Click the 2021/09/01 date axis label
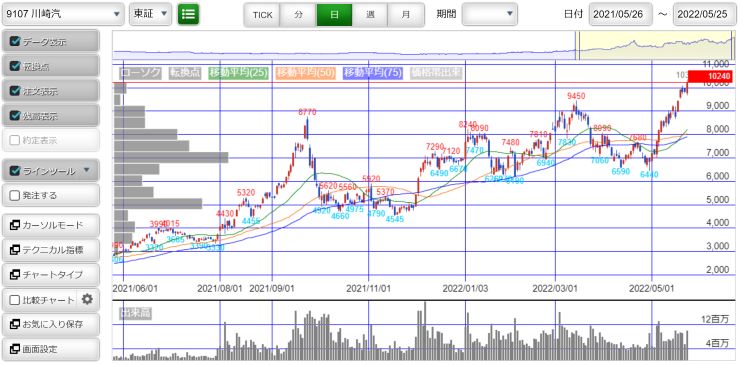This screenshot has height=365, width=740. pos(271,288)
